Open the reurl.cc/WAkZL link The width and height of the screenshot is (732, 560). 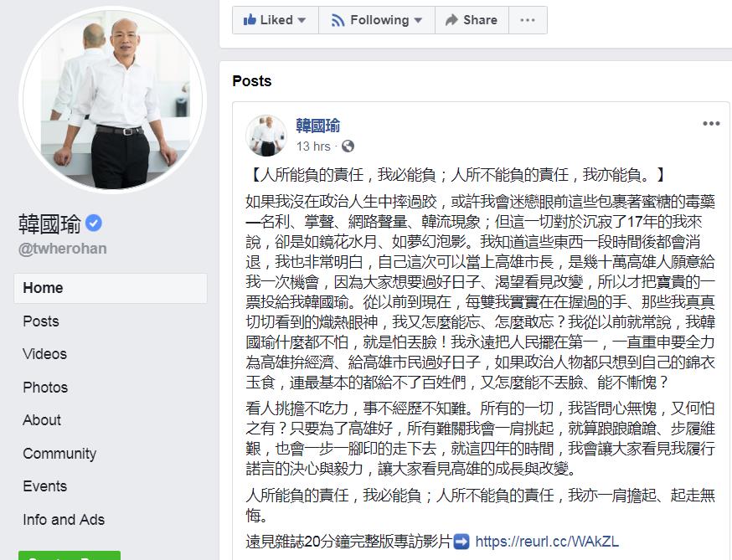[547, 542]
